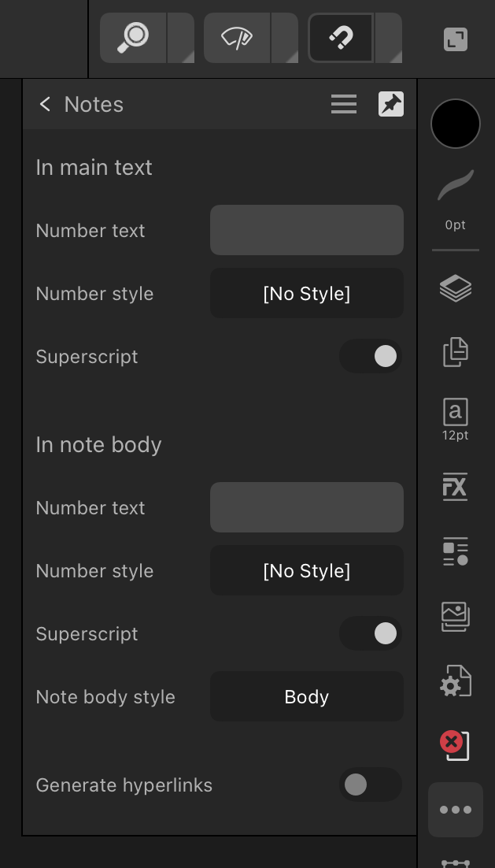Open the zoom magnifier tool
Viewport: 495px width, 868px height.
[133, 38]
